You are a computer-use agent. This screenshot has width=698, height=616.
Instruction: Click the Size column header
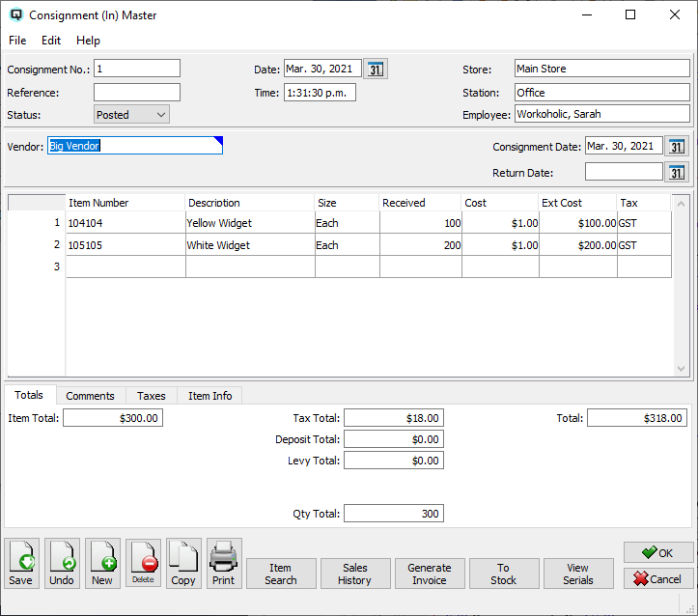point(347,203)
